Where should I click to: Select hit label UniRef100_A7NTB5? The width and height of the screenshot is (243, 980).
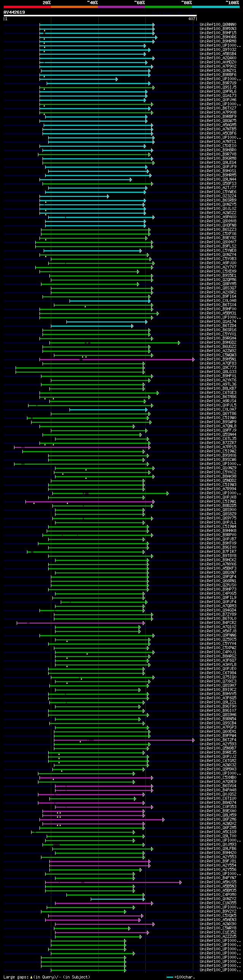(218, 129)
